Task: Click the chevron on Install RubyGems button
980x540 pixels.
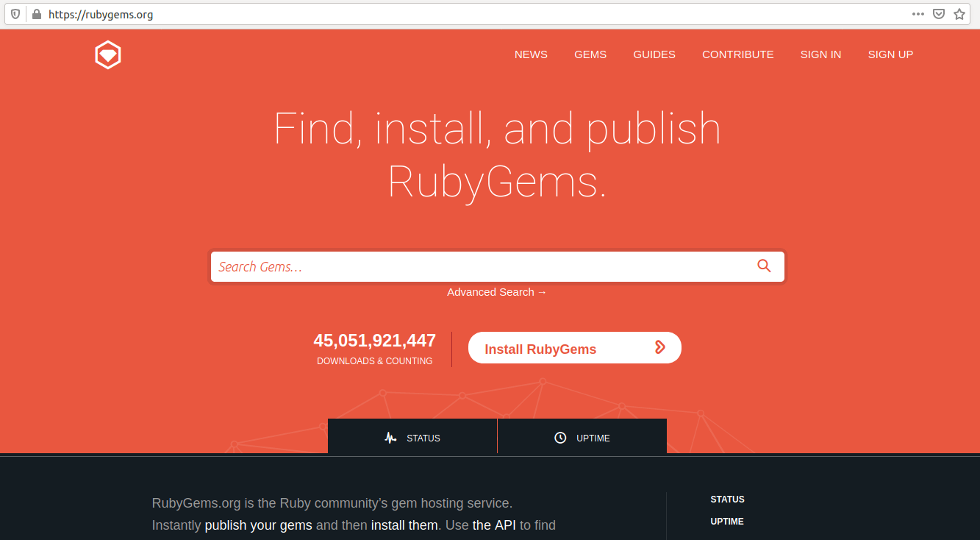Action: [x=659, y=347]
